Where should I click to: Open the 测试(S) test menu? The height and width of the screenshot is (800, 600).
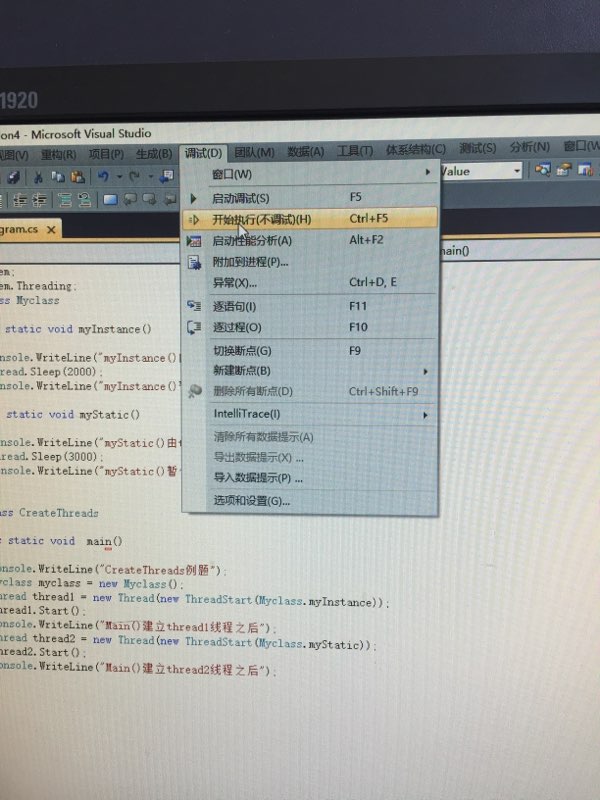pos(478,148)
